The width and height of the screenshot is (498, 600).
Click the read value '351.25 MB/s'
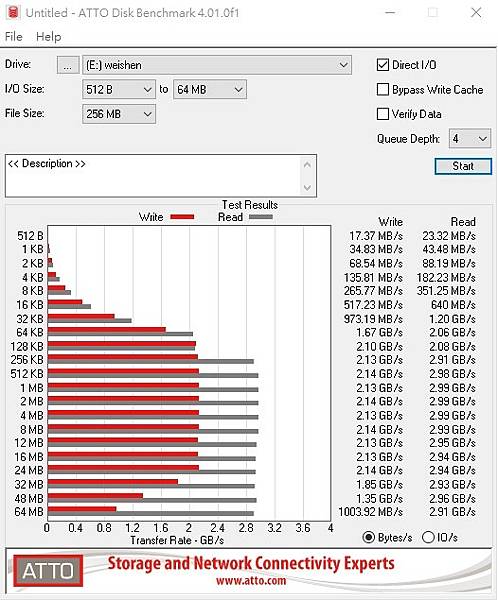click(x=446, y=291)
